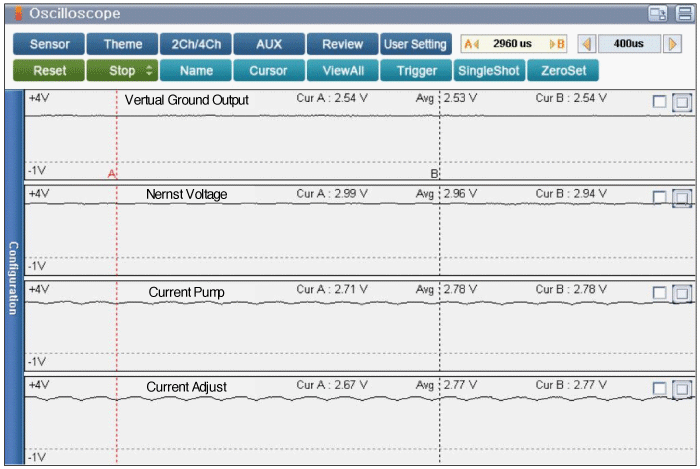Decrease time base with left arrow
The height and width of the screenshot is (469, 700).
587,44
